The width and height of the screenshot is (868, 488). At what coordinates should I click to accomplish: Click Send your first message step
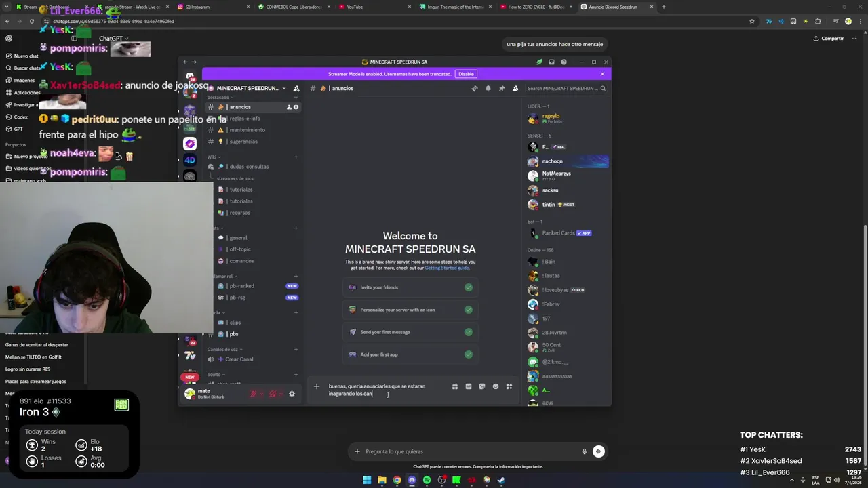(x=410, y=332)
